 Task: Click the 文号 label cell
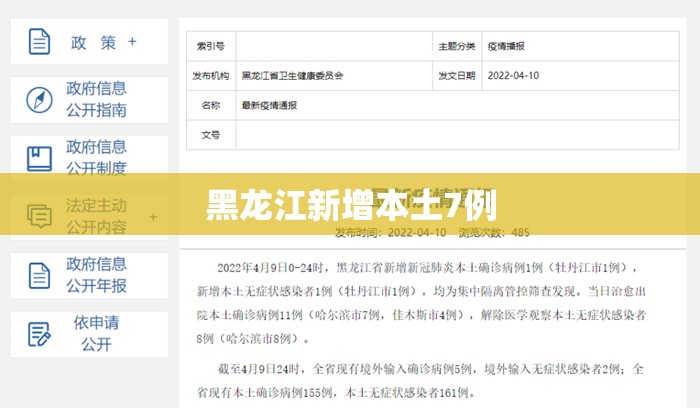tap(211, 135)
